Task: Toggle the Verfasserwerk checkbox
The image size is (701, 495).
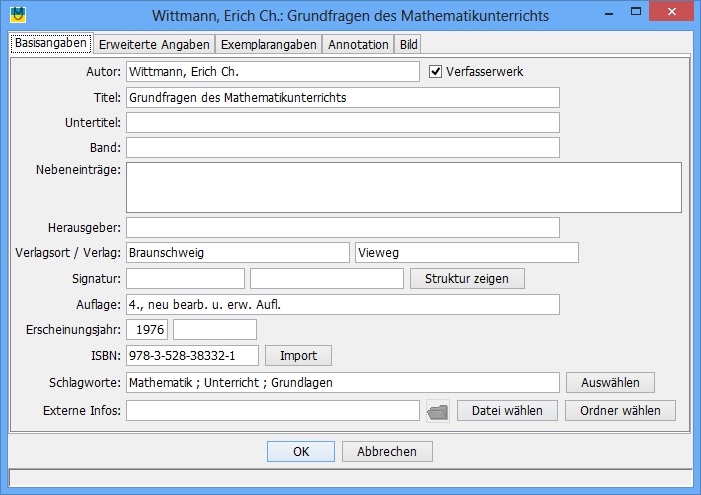Action: tap(435, 72)
